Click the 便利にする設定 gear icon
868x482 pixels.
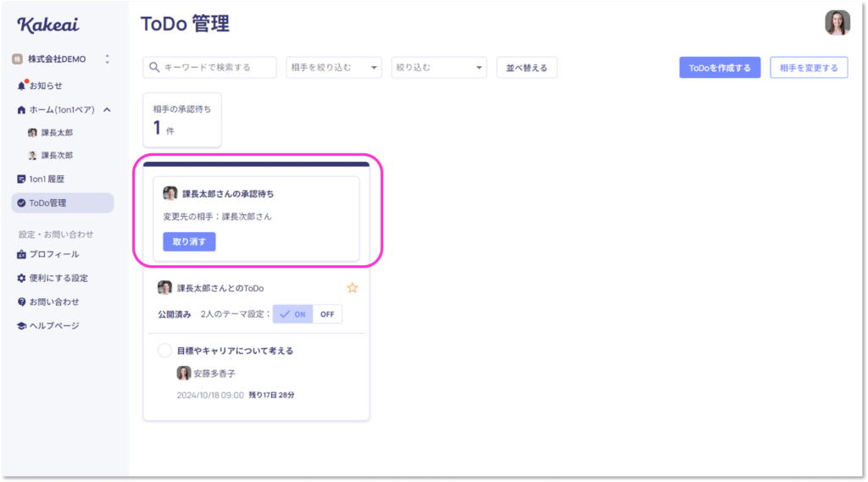point(21,279)
